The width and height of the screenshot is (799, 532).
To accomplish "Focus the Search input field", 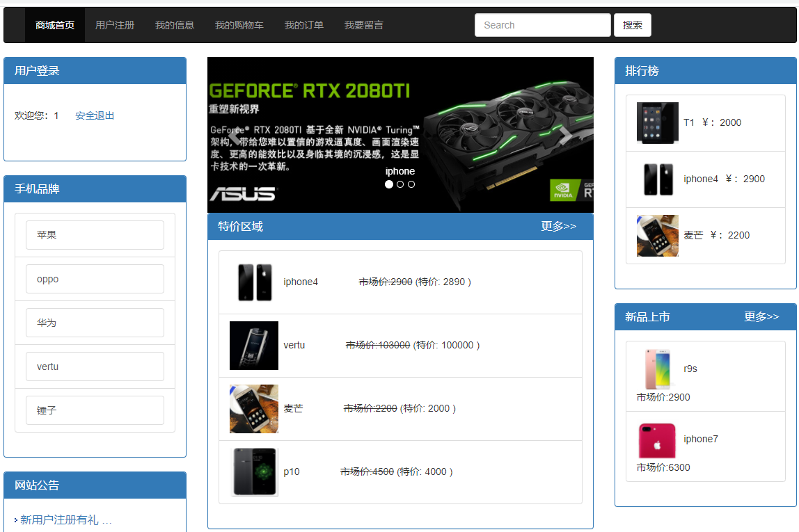I will [543, 25].
